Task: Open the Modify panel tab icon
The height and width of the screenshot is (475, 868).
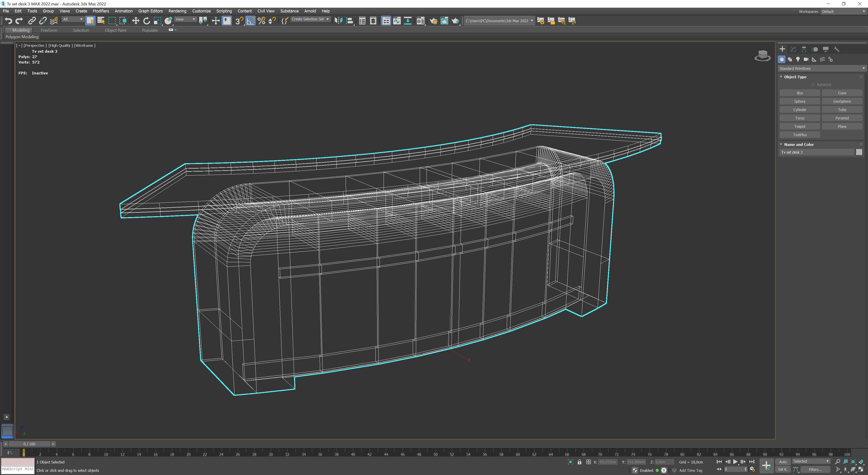Action: click(793, 49)
